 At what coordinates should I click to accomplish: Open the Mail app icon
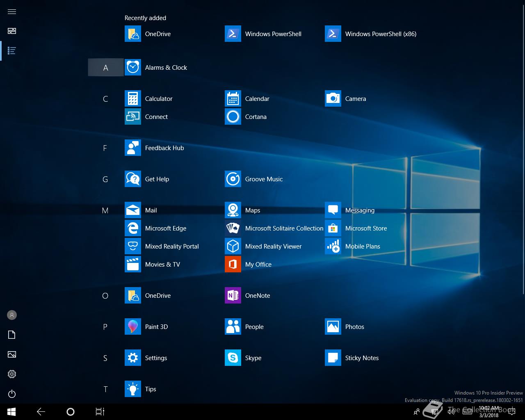[x=133, y=210]
